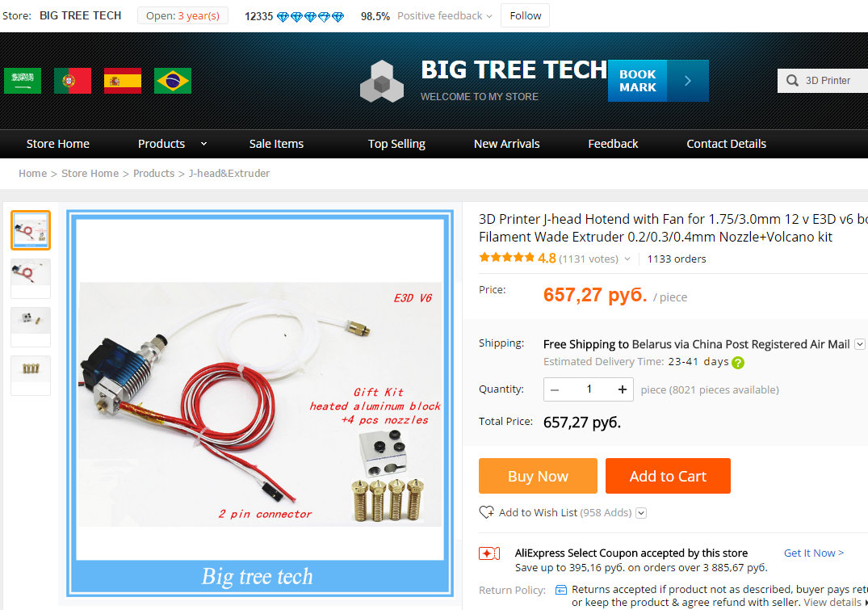The width and height of the screenshot is (868, 610).
Task: Choose the Spain flag icon
Action: 123,81
